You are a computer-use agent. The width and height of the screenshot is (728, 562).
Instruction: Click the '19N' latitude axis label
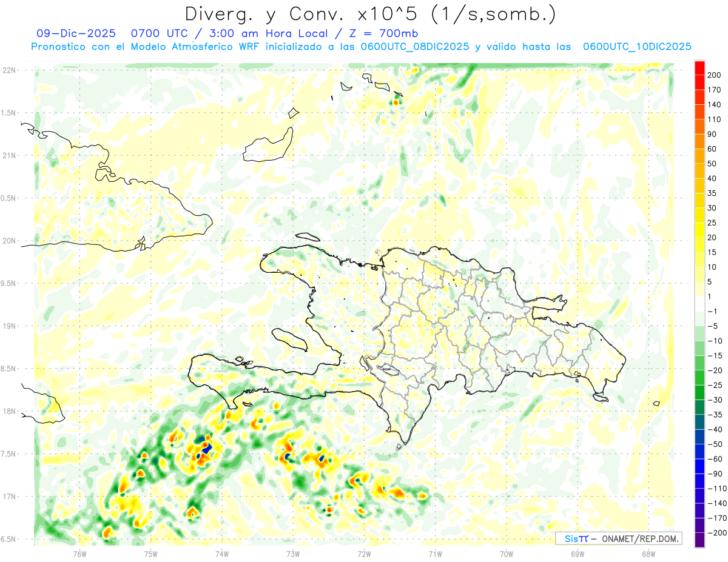(10, 326)
